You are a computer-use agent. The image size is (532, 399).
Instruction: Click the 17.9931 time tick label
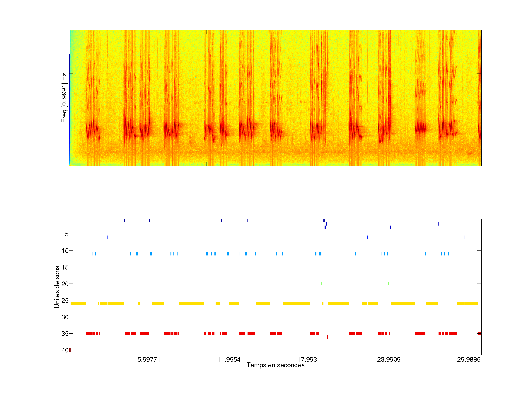click(308, 359)
